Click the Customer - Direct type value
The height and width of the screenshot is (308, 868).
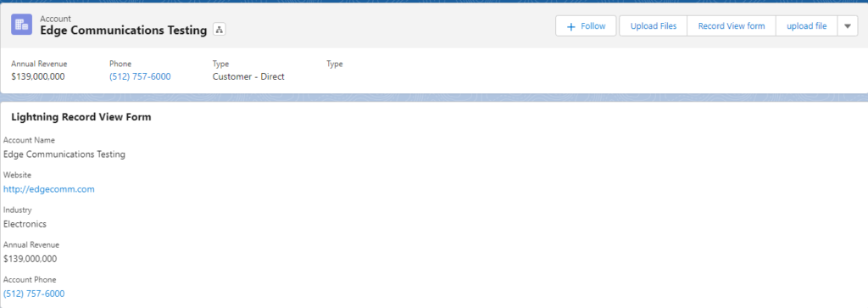[248, 76]
